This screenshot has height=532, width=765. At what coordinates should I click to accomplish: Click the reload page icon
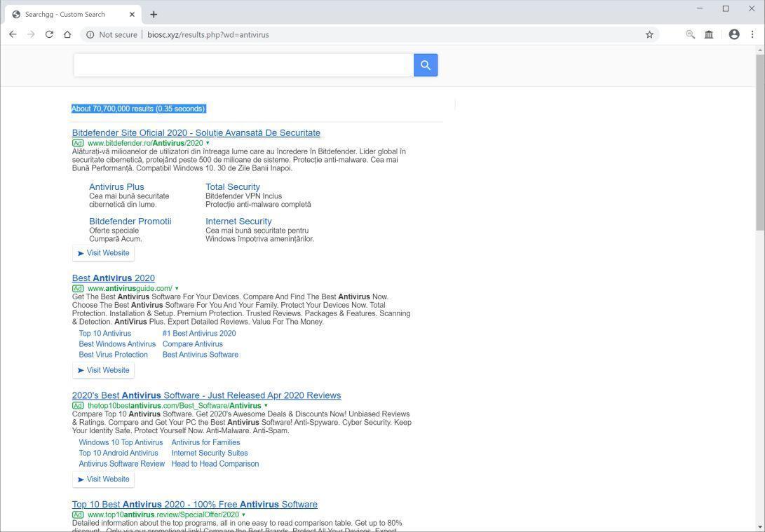pyautogui.click(x=49, y=34)
